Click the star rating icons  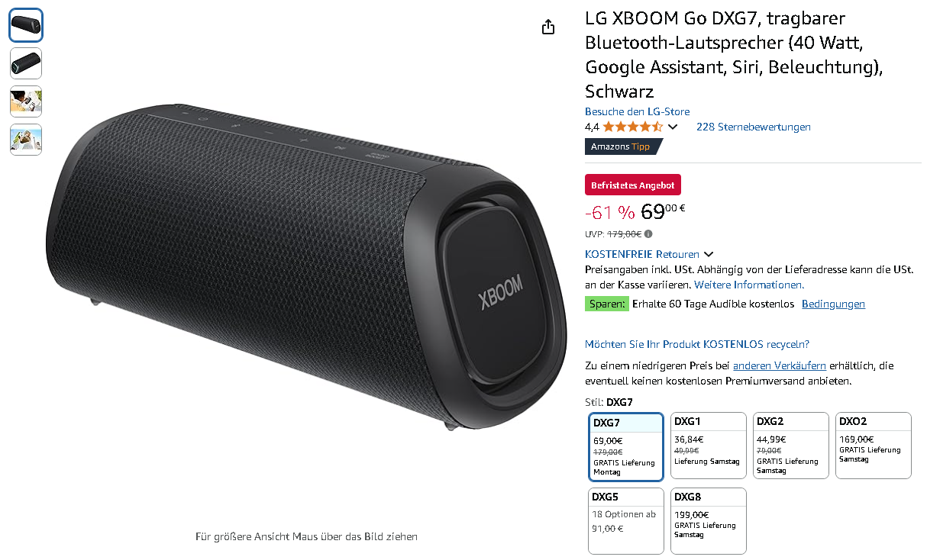click(x=632, y=127)
